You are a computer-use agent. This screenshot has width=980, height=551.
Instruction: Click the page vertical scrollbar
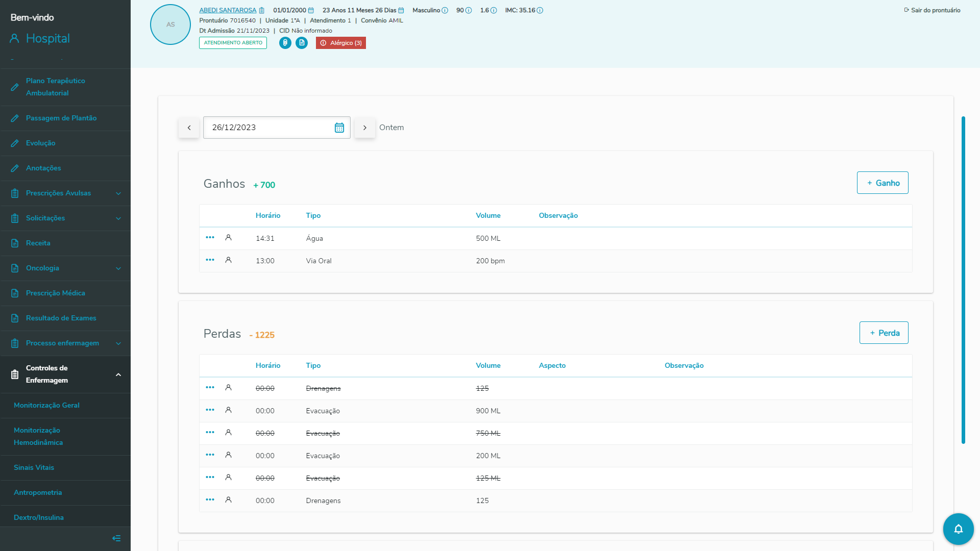pos(963,280)
